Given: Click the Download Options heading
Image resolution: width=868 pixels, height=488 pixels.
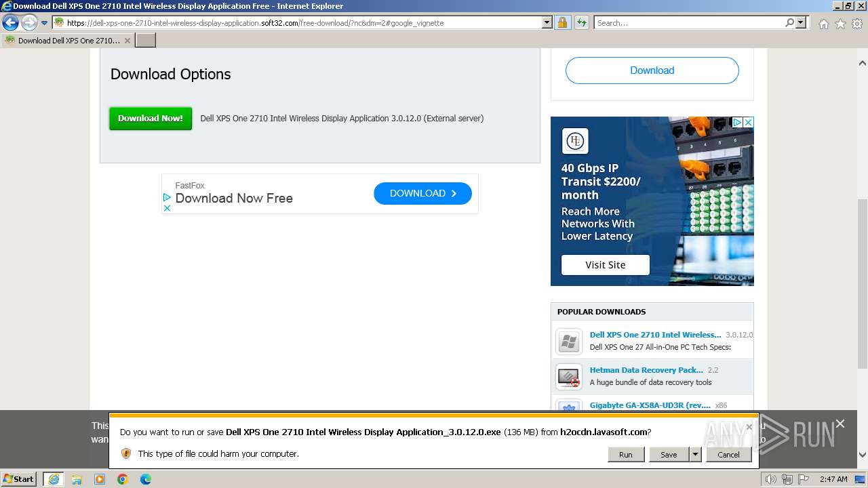Looking at the screenshot, I should 171,75.
